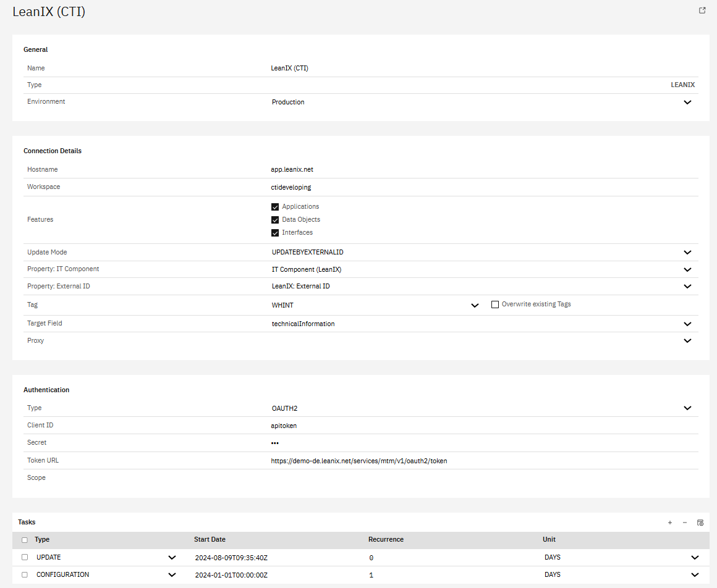Expand the Authentication Type OAUTH2 dropdown

(x=687, y=408)
